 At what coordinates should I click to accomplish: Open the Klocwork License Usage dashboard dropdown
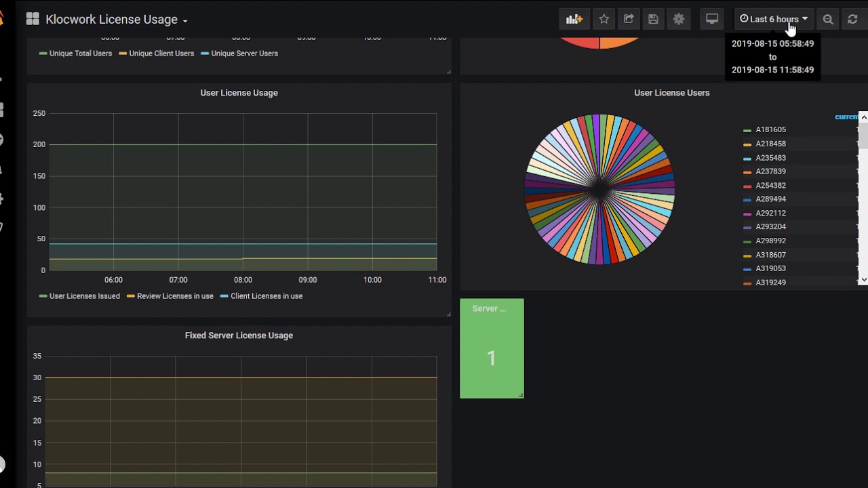coord(117,20)
